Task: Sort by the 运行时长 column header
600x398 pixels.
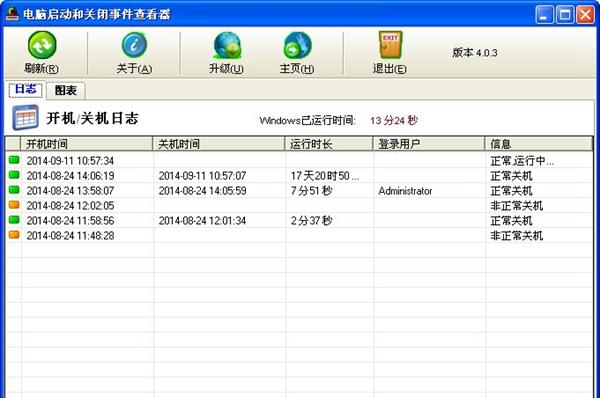Action: point(329,144)
